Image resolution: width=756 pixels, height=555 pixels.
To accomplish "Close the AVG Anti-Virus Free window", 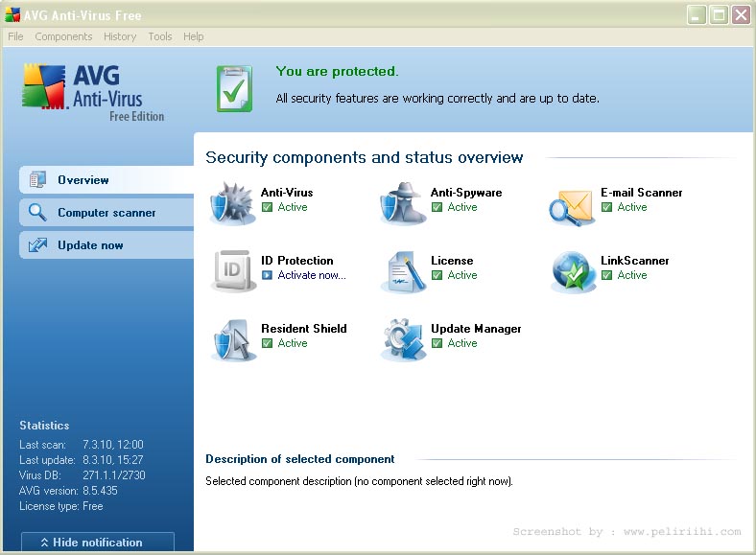I will (741, 15).
